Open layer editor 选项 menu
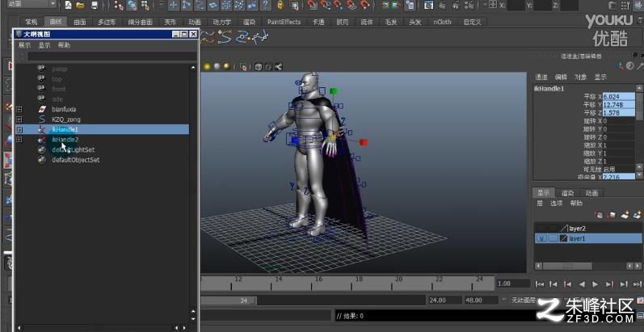This screenshot has width=644, height=332. (x=557, y=204)
